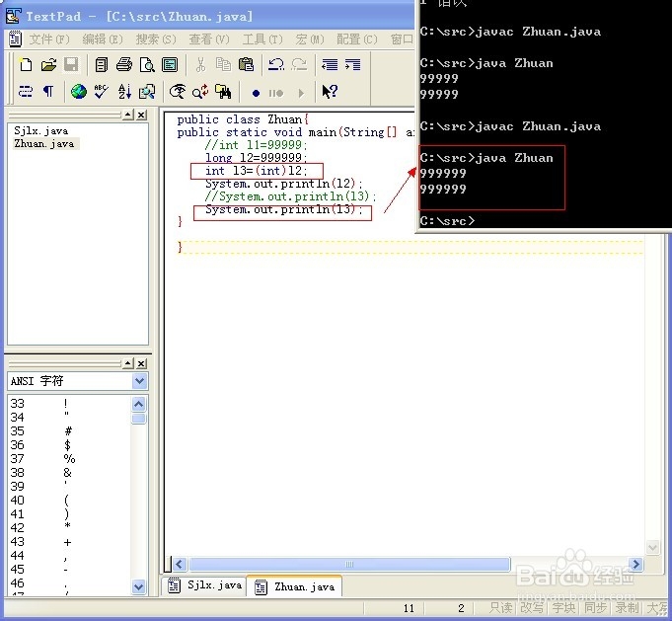Start macro recording with the blue dot icon
672x621 pixels.
[x=256, y=93]
